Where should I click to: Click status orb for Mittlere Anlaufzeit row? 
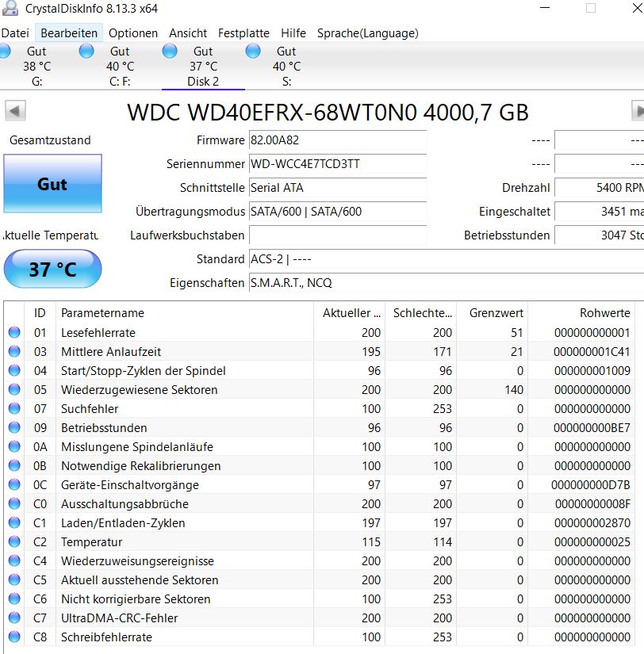pos(14,352)
